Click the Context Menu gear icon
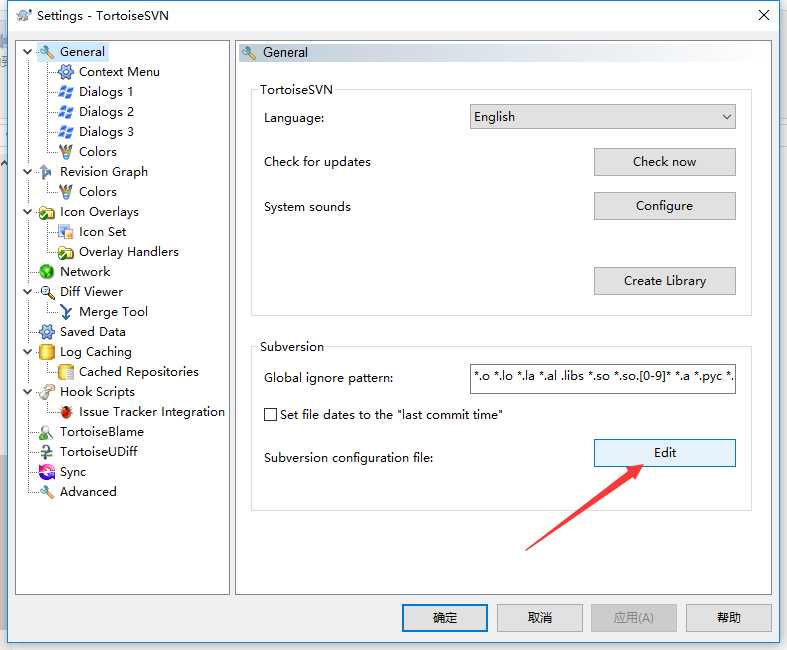 click(x=66, y=72)
